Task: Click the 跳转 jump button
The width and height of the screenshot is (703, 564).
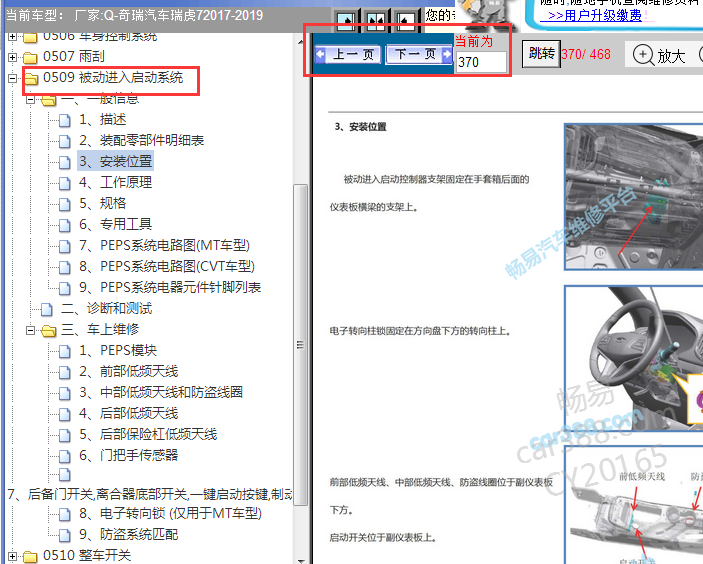Action: tap(542, 54)
